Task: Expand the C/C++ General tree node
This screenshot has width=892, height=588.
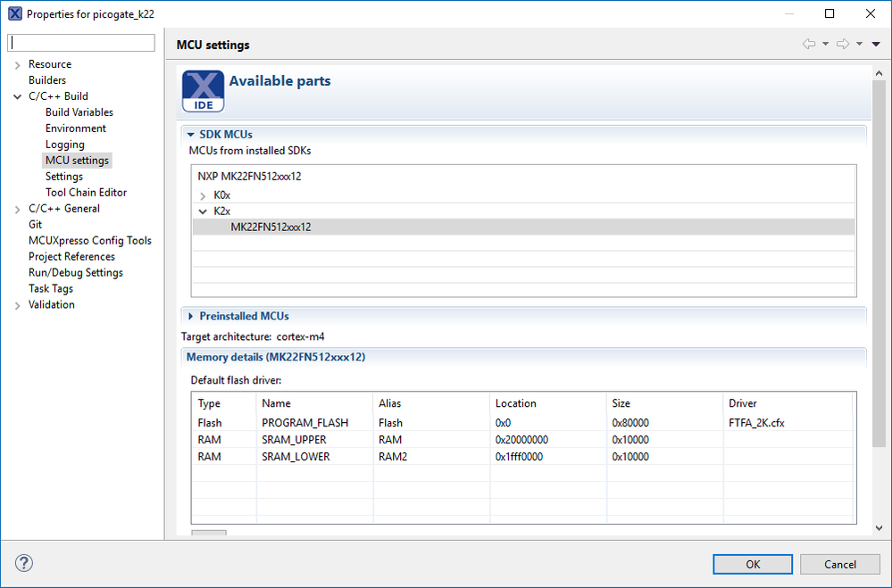Action: 18,210
